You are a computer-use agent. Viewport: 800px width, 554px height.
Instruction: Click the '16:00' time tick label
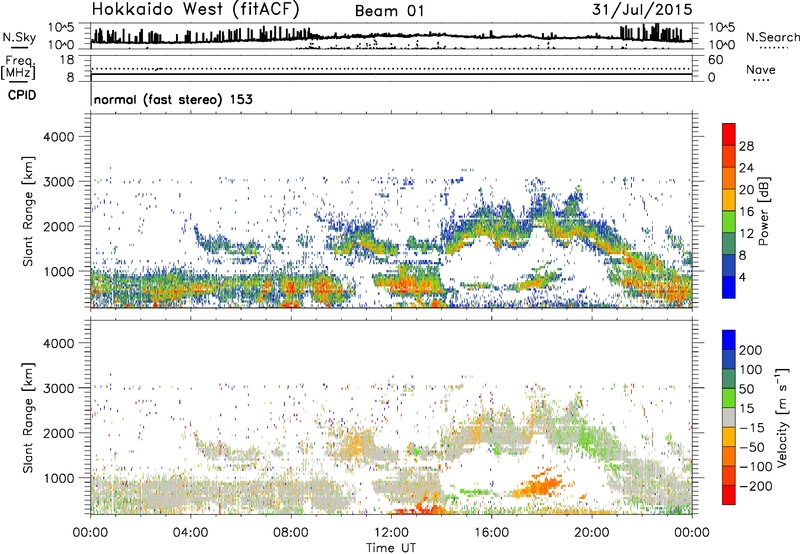[x=491, y=533]
